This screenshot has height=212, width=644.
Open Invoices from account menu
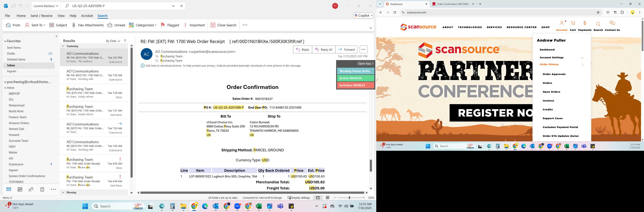tap(548, 101)
